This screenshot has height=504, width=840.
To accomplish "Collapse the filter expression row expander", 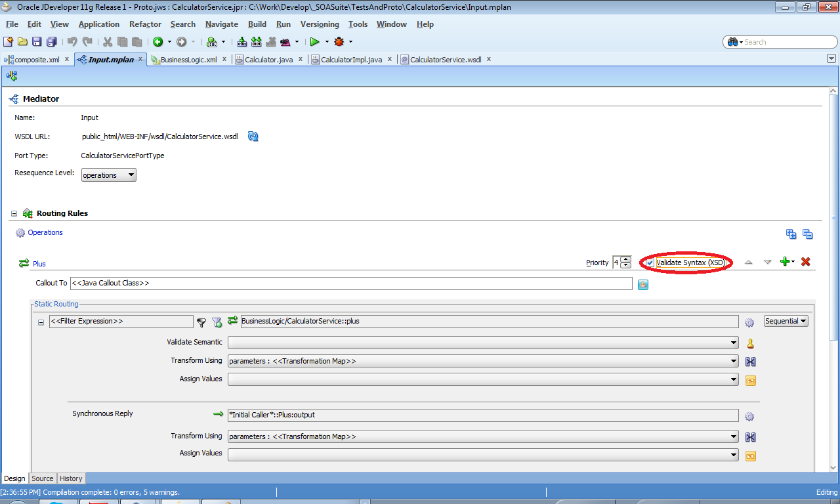I will [40, 322].
